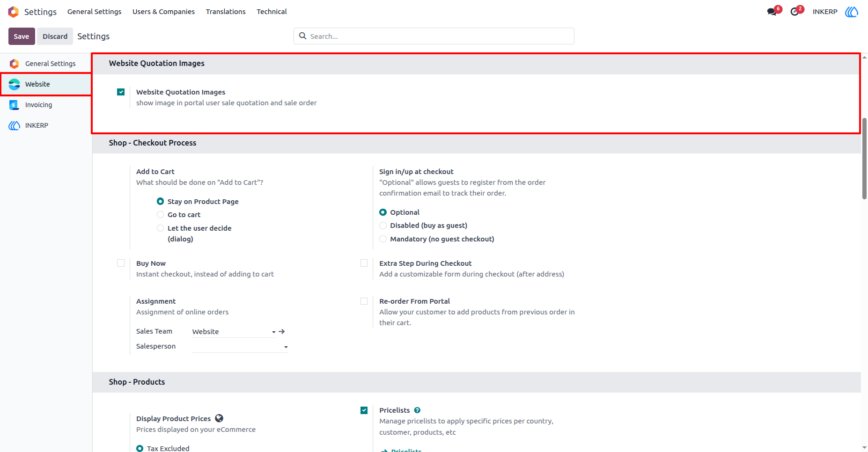Viewport: 868px width, 452px height.
Task: Select the Invoicing sidebar icon
Action: (x=15, y=105)
